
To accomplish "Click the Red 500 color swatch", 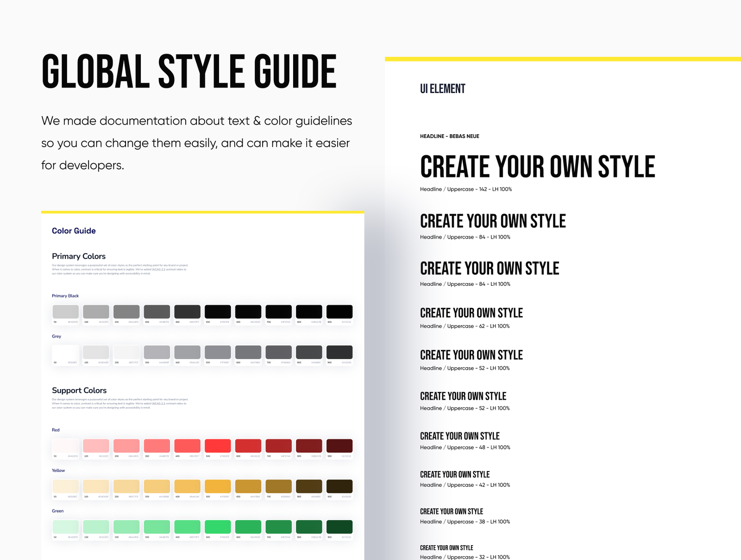I will point(218,446).
